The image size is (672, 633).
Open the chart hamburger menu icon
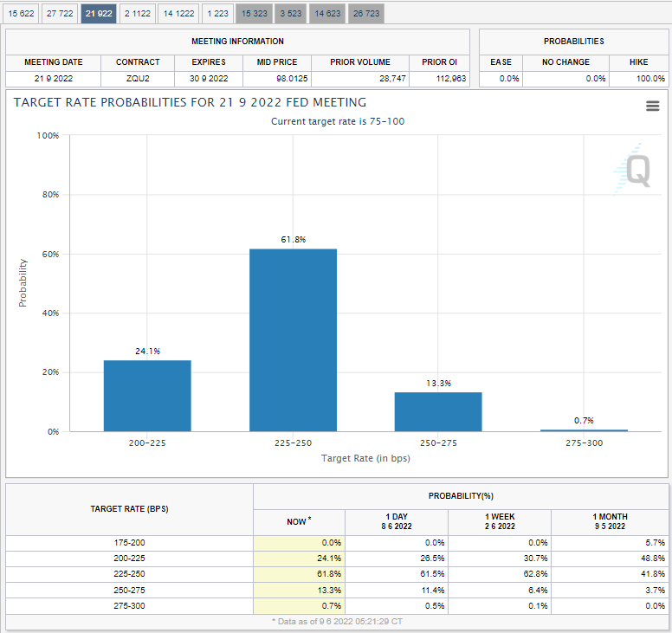(652, 106)
